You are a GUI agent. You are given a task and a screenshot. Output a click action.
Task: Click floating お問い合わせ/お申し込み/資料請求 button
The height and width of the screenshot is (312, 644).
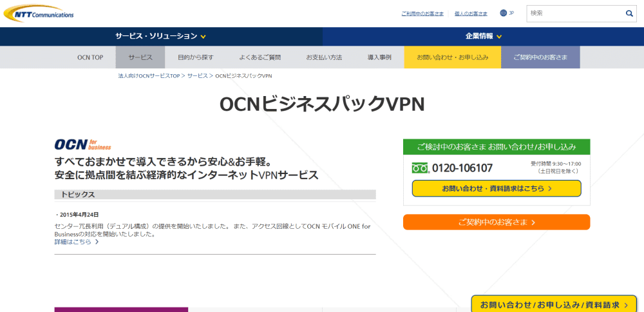click(x=554, y=305)
